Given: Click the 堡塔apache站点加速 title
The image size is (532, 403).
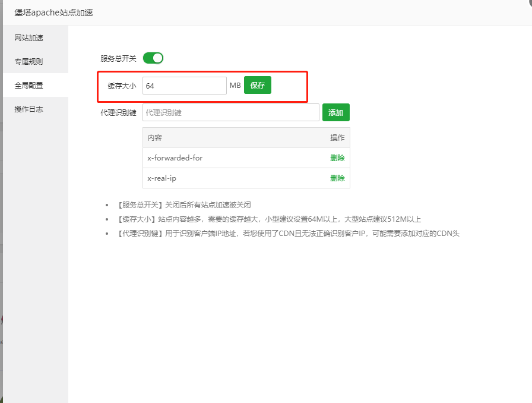Looking at the screenshot, I should [x=53, y=12].
